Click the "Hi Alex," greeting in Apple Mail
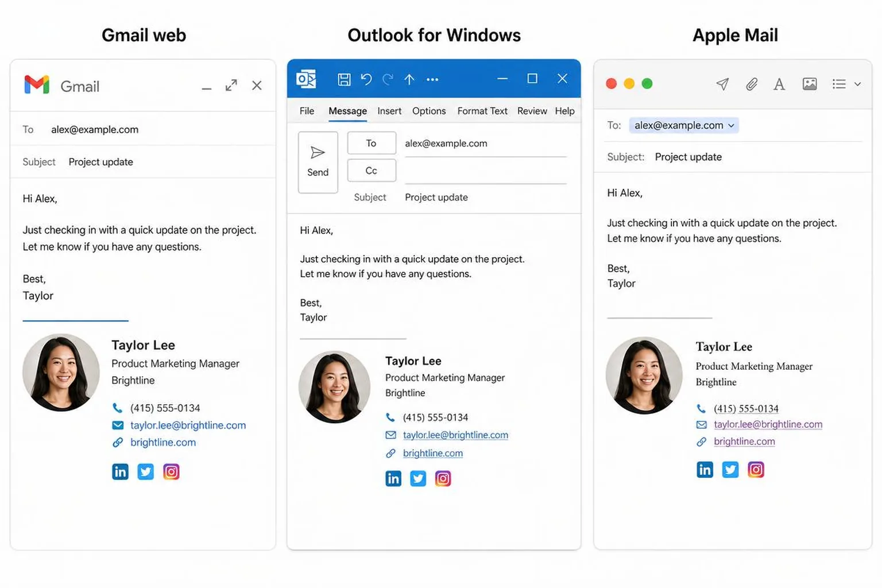The image size is (882, 588). pyautogui.click(x=625, y=193)
